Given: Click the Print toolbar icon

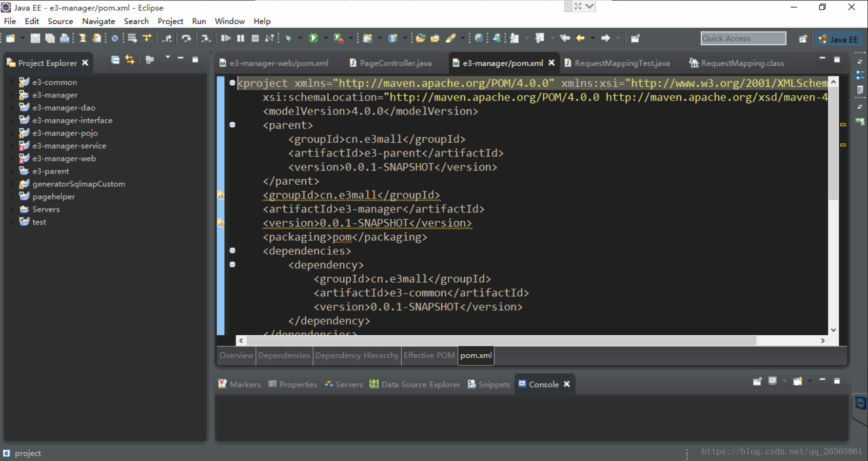Looking at the screenshot, I should [64, 38].
